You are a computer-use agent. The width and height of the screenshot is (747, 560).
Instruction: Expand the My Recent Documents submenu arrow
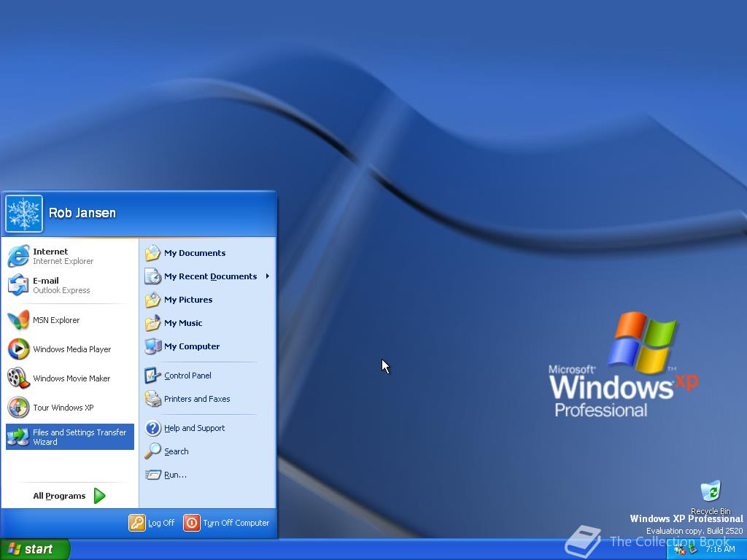267,276
